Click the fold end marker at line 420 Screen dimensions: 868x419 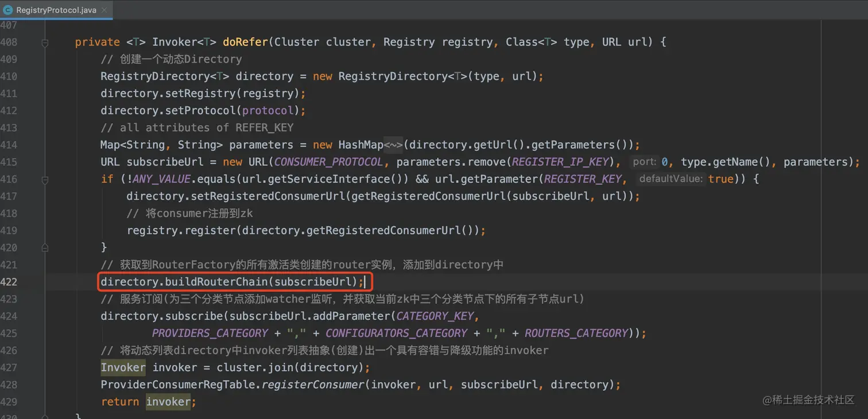click(x=45, y=247)
